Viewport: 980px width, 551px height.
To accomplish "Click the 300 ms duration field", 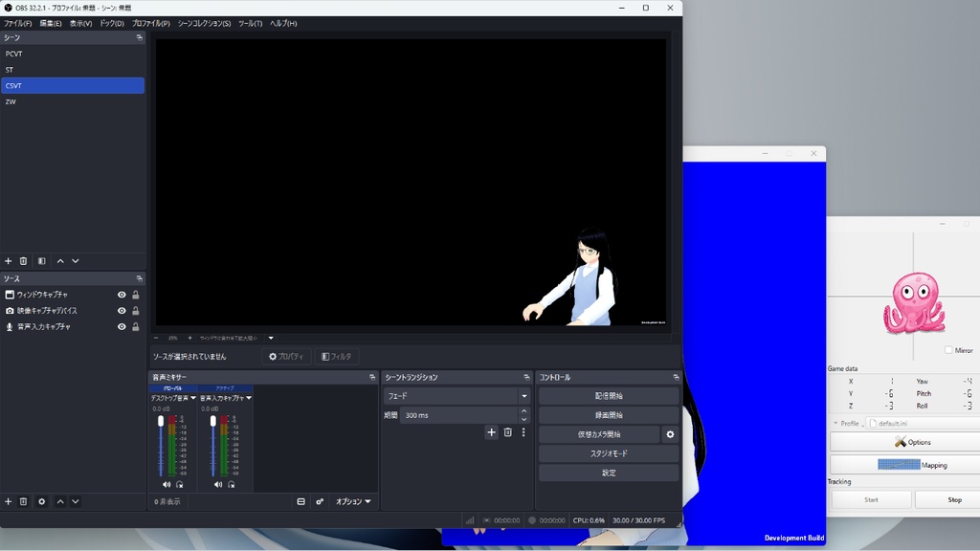I will click(x=458, y=415).
